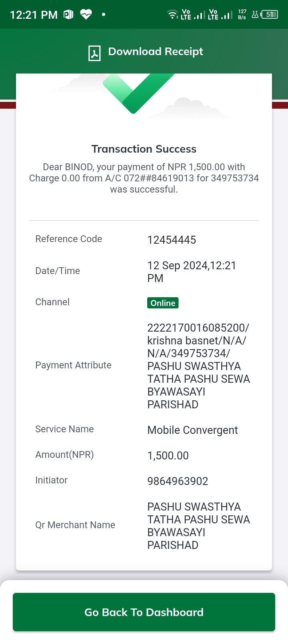Screen dimensions: 288x644
Task: Tap the Qr Merchant Name value
Action: [198, 526]
